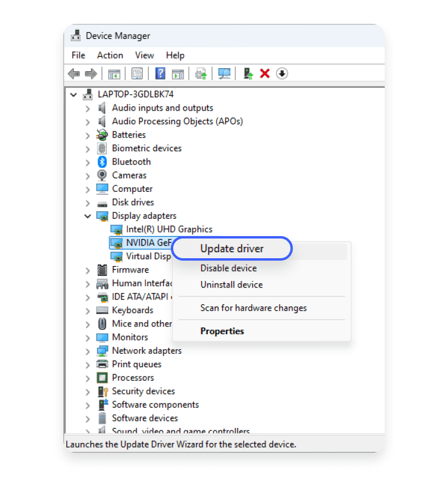Click Uninstall device in the context menu
Screen dimensions: 448x477
pos(231,285)
